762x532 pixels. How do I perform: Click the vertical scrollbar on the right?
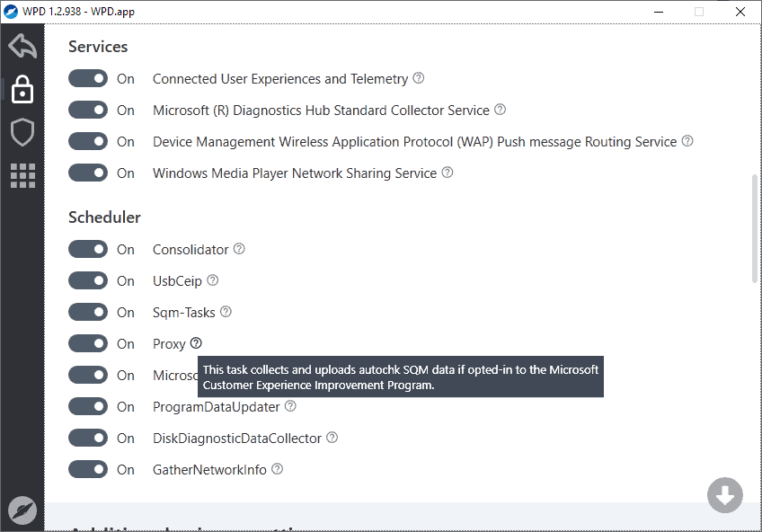coord(754,225)
